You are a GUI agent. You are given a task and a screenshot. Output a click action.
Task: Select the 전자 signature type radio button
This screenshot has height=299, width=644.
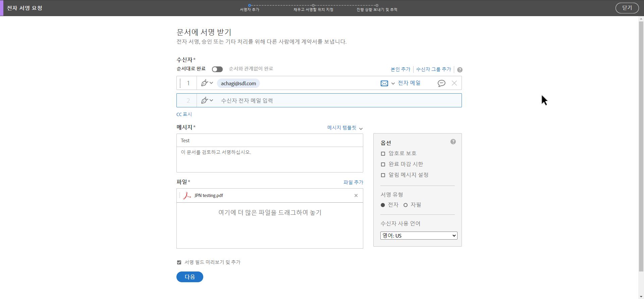coord(383,205)
